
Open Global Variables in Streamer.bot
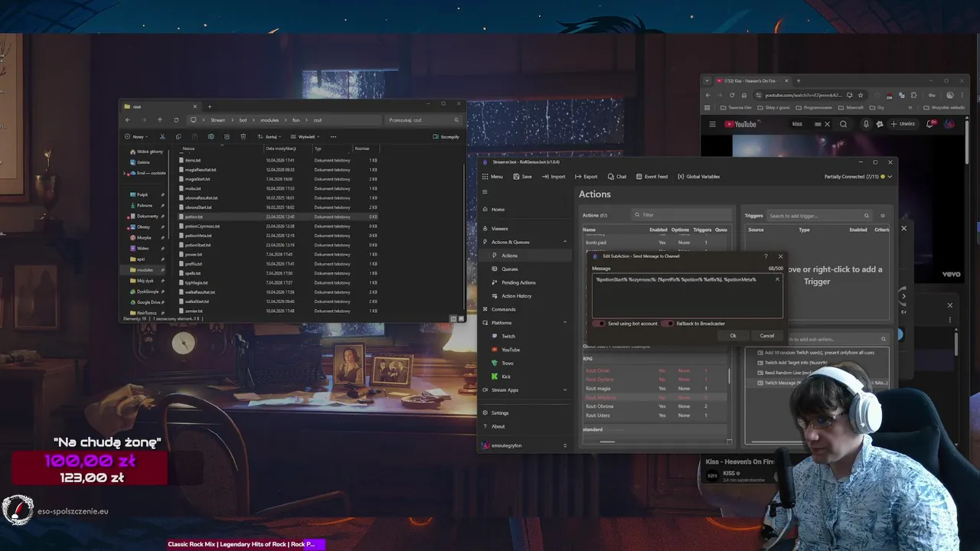point(698,177)
